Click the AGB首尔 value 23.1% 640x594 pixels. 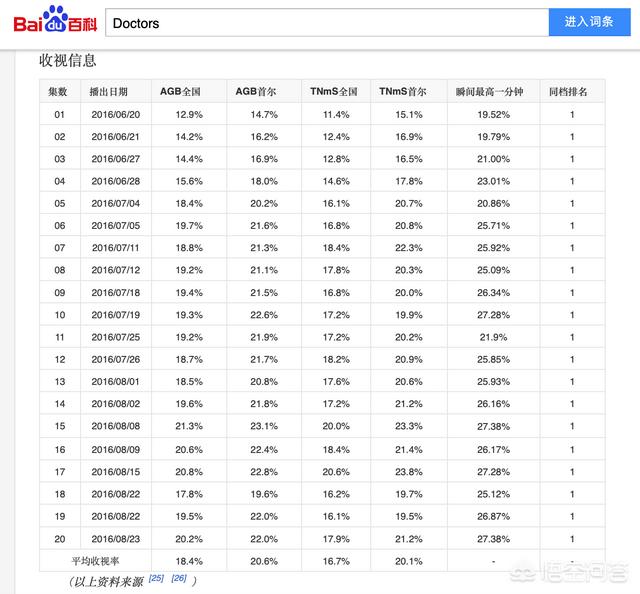264,426
